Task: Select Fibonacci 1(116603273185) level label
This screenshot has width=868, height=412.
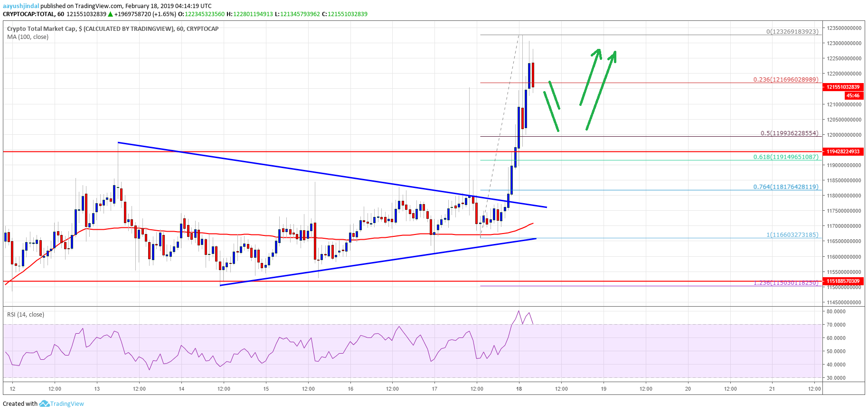Action: 793,234
